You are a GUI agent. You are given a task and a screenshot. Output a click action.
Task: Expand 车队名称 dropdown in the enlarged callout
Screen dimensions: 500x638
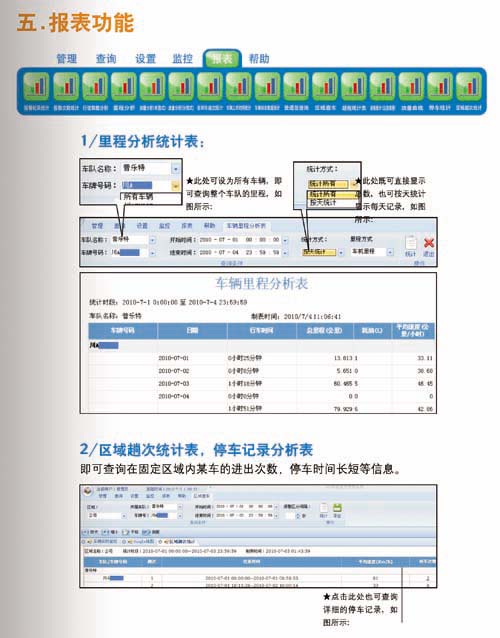tap(175, 168)
